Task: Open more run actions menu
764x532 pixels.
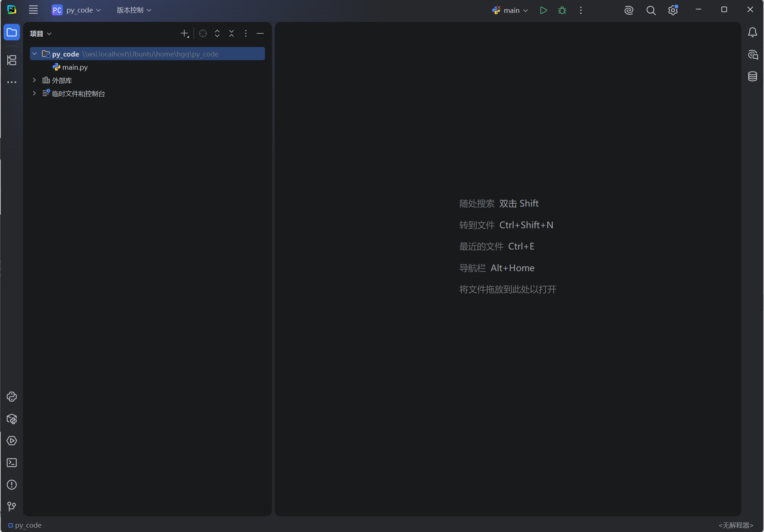Action: [x=581, y=10]
